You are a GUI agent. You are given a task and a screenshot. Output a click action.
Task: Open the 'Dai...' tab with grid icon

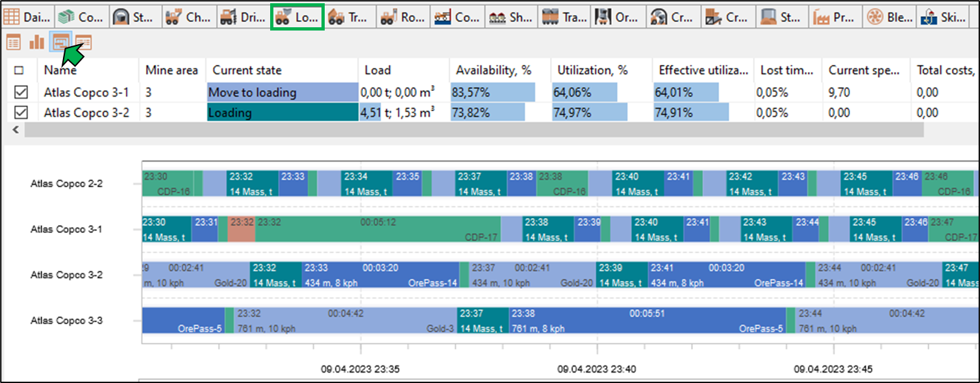27,18
